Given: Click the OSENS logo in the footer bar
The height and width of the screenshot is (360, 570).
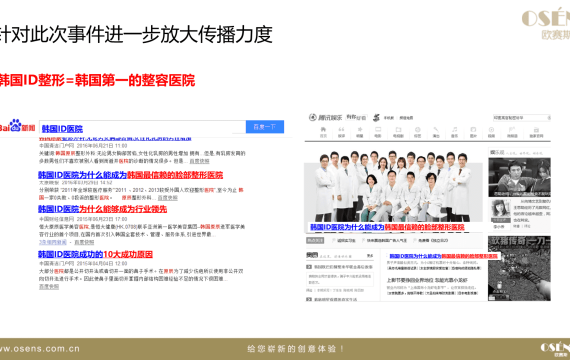Looking at the screenshot, I should tap(555, 349).
